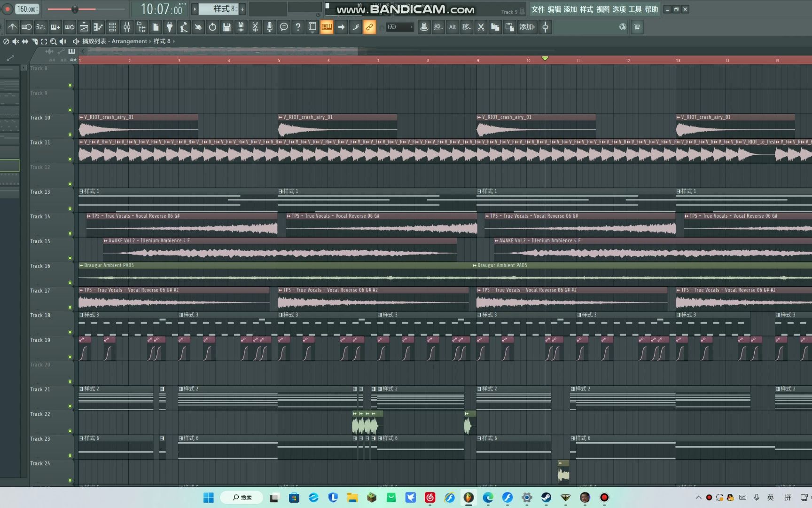Click the record button at top left
This screenshot has width=812, height=508.
8,9
